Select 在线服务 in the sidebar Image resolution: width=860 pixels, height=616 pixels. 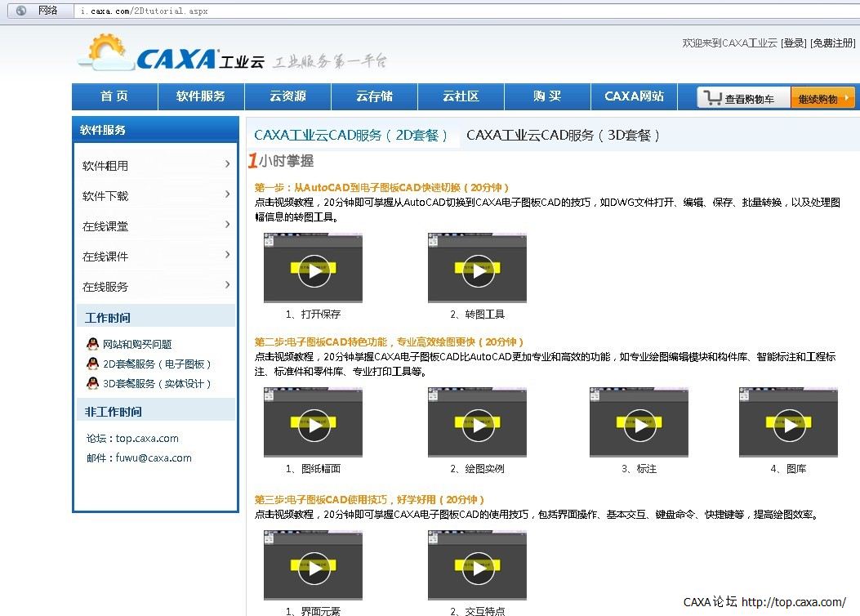105,286
